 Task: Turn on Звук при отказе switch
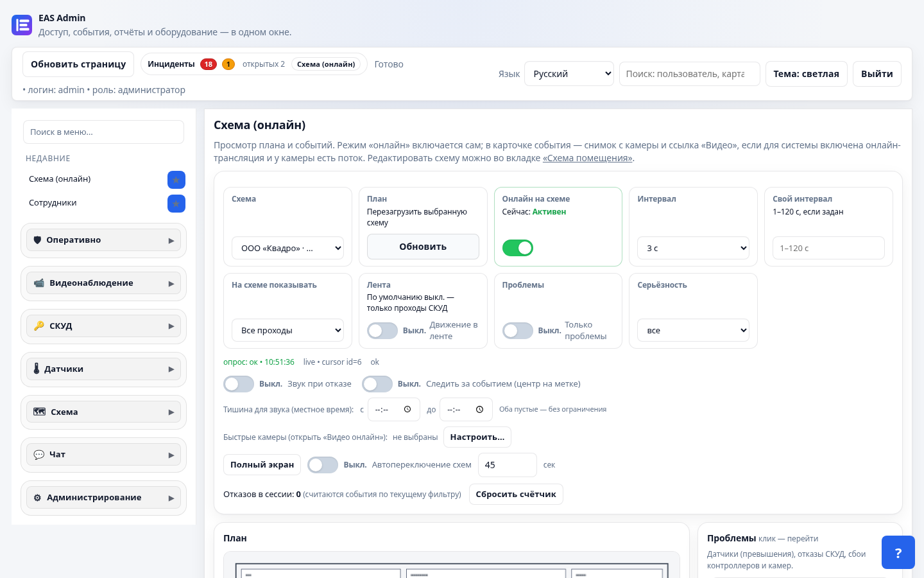[x=239, y=384]
